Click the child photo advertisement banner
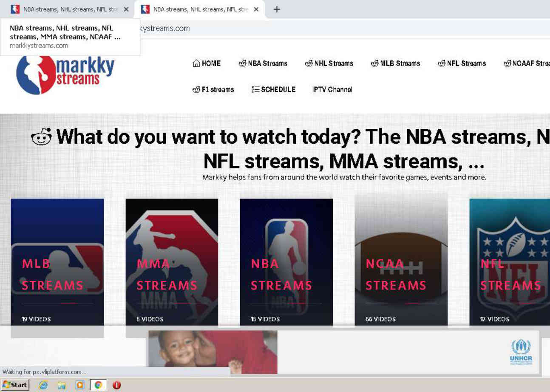Image resolution: width=550 pixels, height=392 pixels. click(x=213, y=352)
